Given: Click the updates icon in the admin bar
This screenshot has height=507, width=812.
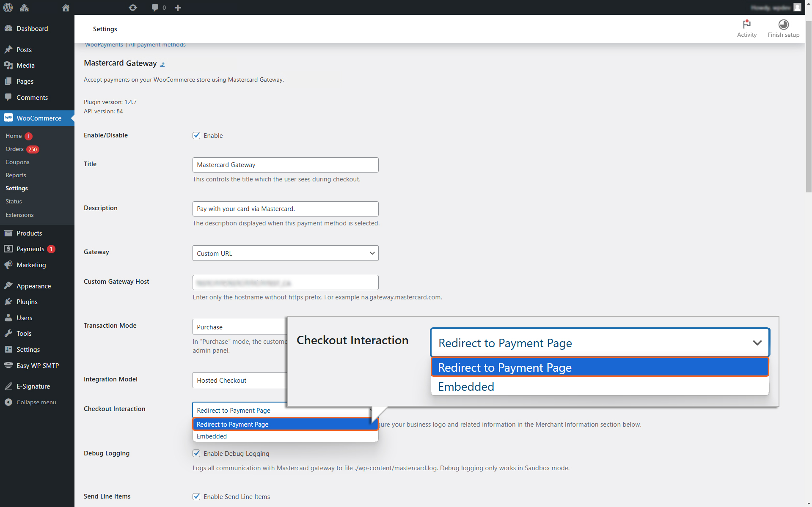Looking at the screenshot, I should click(133, 8).
